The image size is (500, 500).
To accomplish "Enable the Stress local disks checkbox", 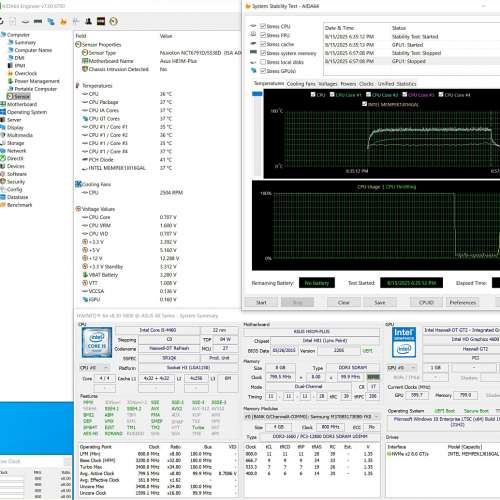I will click(x=263, y=62).
